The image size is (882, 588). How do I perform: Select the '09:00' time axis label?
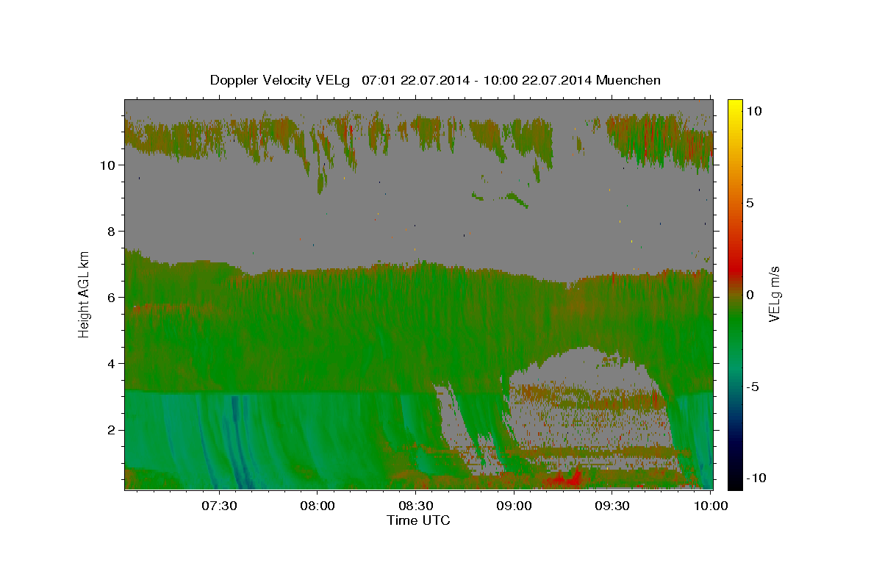coord(514,506)
